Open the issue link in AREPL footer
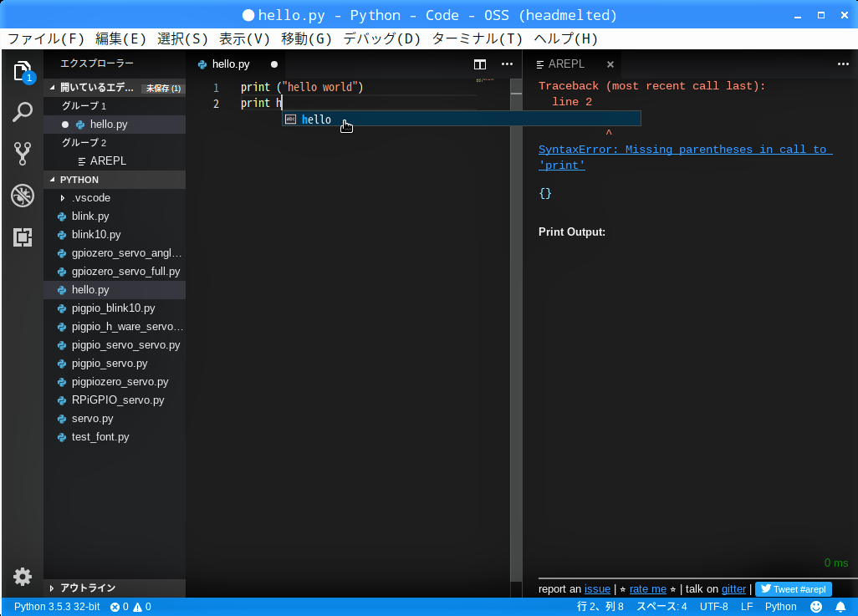This screenshot has height=616, width=858. click(597, 589)
